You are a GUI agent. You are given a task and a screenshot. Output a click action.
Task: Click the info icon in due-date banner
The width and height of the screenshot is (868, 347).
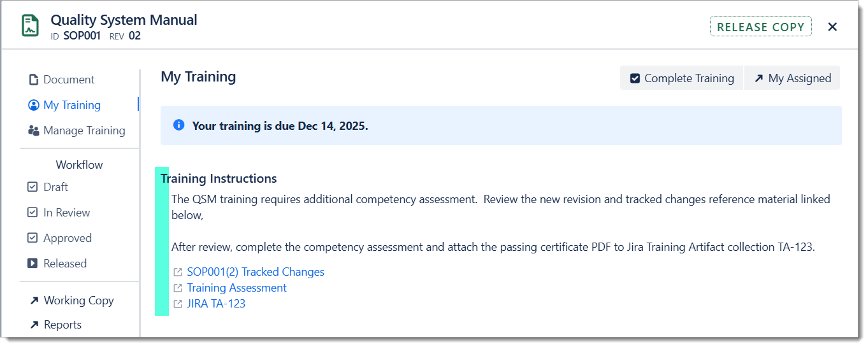pyautogui.click(x=179, y=125)
